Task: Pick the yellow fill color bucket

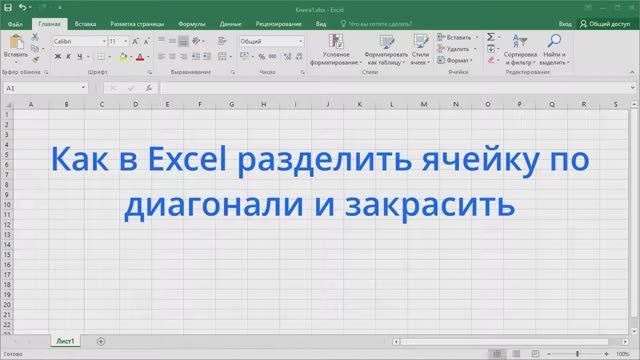Action: click(x=123, y=57)
